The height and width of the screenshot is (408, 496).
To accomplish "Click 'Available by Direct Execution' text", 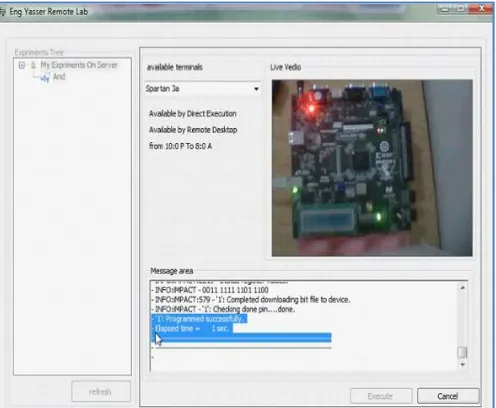I will coord(193,114).
